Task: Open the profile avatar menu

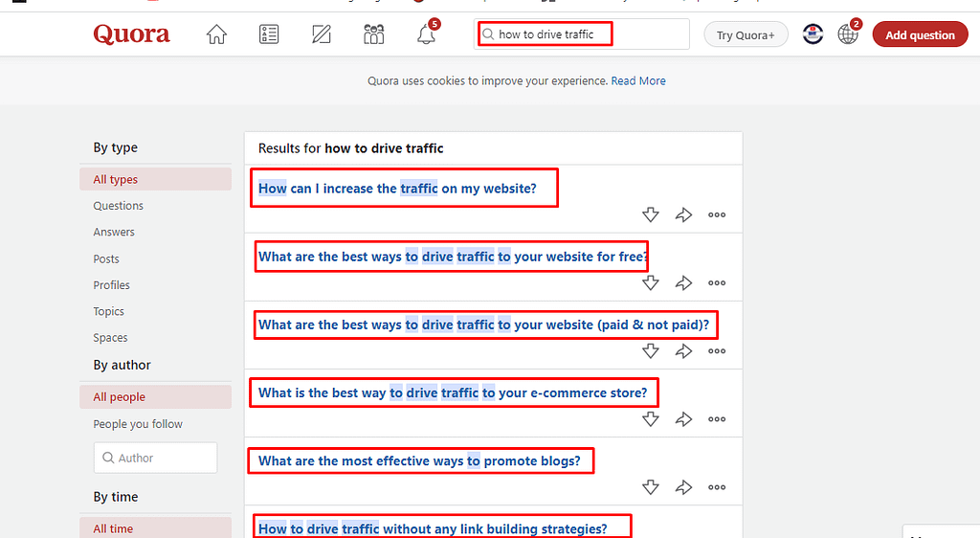Action: click(813, 34)
